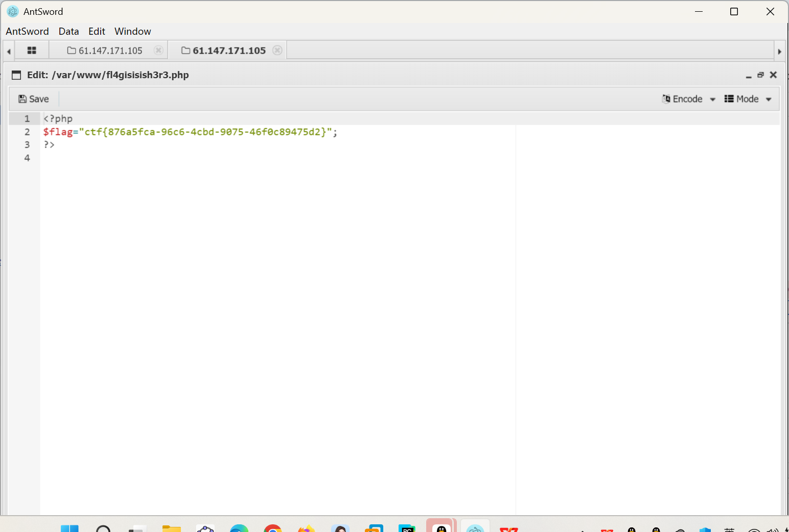Viewport: 789px width, 532px height.
Task: Open the Window menu
Action: coord(132,31)
